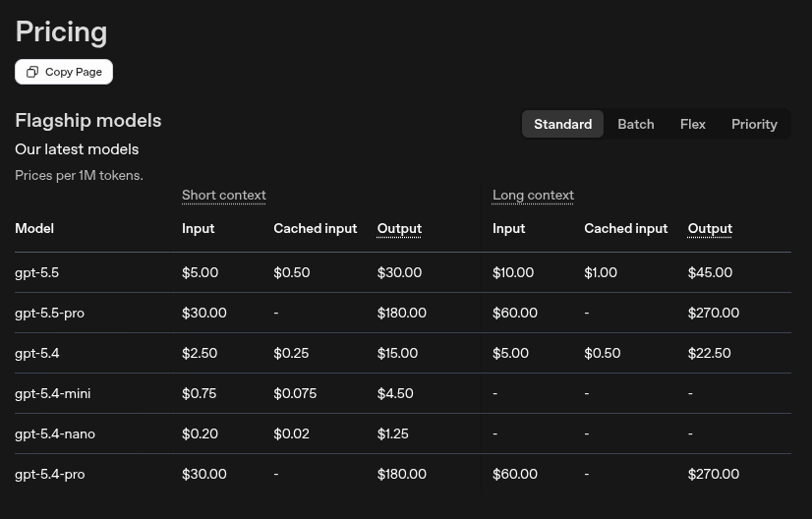Click the Flagship models heading
The height and width of the screenshot is (519, 812).
[88, 121]
